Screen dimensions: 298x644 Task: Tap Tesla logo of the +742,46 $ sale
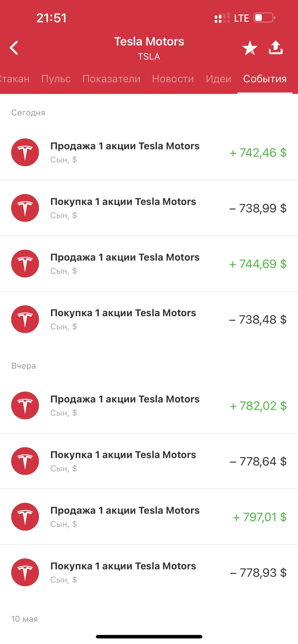pyautogui.click(x=25, y=152)
